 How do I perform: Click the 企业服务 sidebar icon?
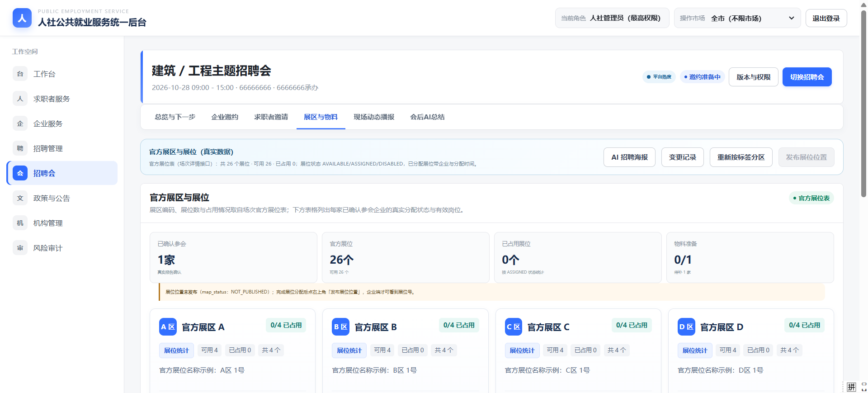coord(20,123)
